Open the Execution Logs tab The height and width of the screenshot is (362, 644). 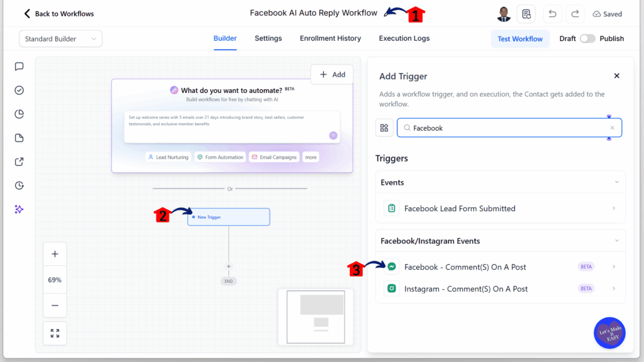(404, 38)
